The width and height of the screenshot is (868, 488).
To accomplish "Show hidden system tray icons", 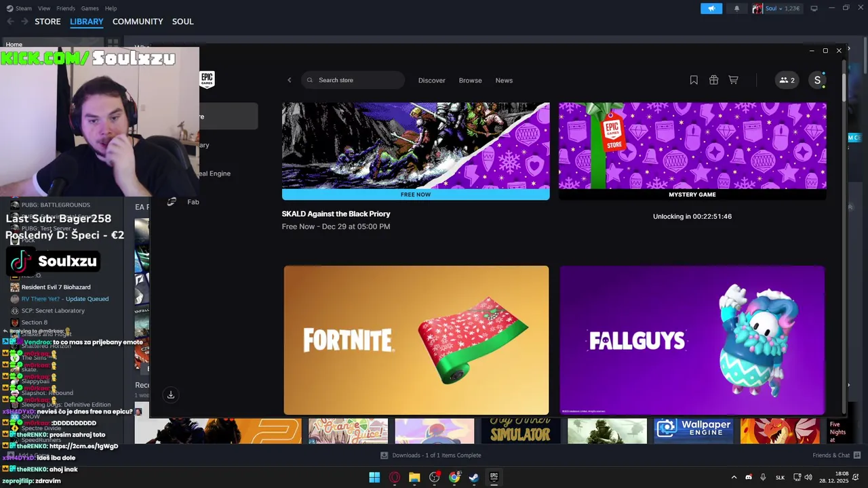I will tap(734, 477).
